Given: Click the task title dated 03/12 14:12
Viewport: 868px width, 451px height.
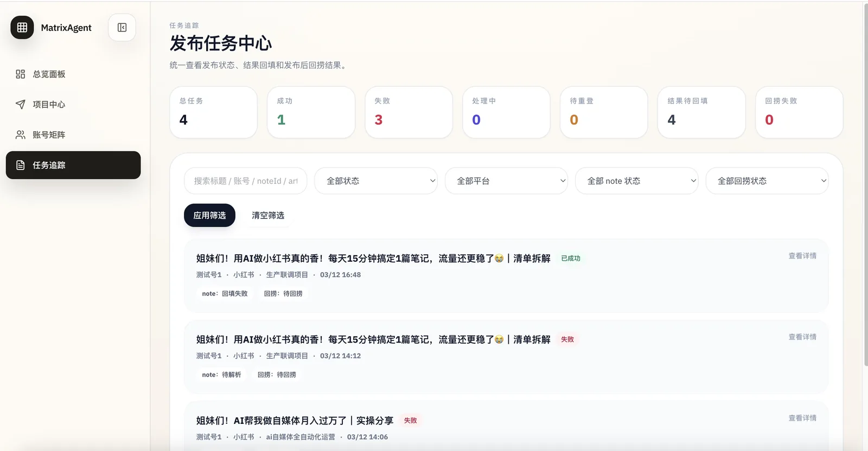Looking at the screenshot, I should [x=373, y=339].
